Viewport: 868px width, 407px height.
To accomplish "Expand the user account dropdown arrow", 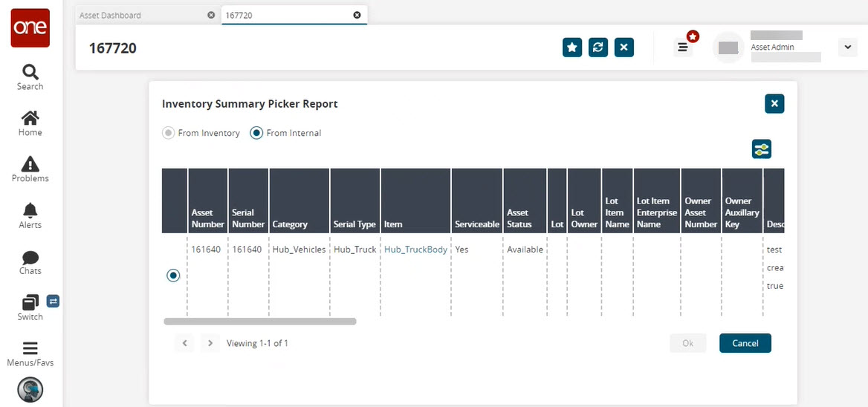I will (x=847, y=48).
